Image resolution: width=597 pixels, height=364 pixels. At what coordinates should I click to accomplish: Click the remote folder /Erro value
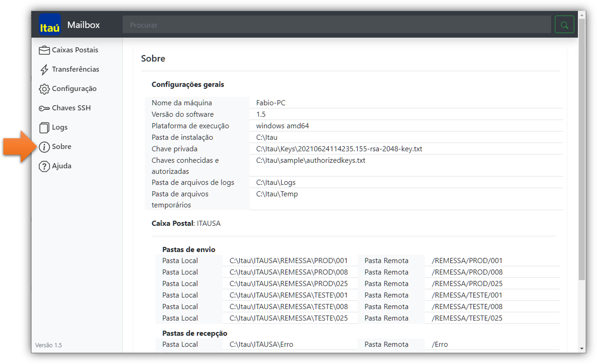[440, 344]
